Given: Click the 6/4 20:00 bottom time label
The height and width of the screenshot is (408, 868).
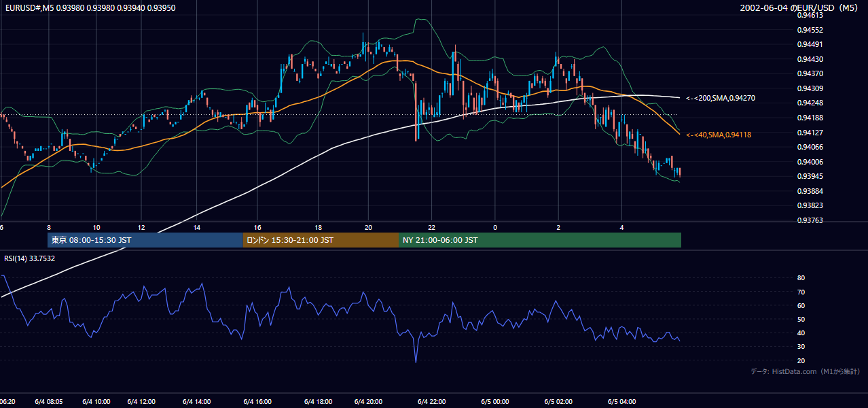Looking at the screenshot, I should pos(368,402).
